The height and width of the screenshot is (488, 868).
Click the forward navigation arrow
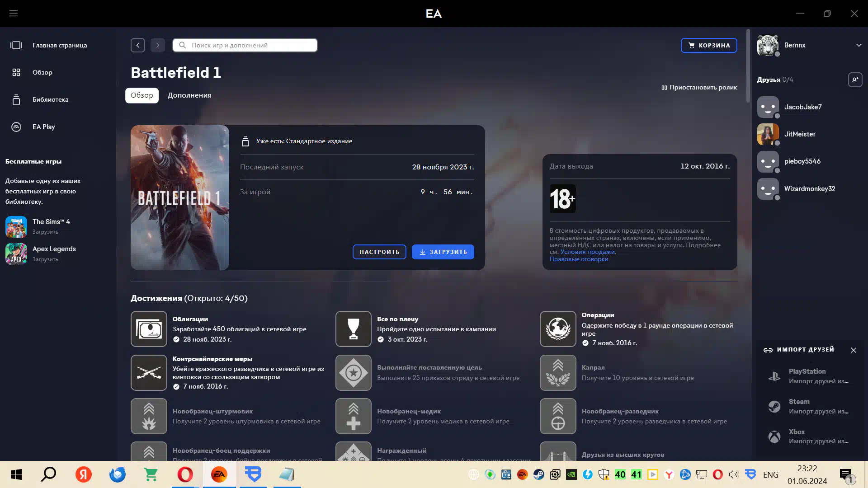coord(158,45)
